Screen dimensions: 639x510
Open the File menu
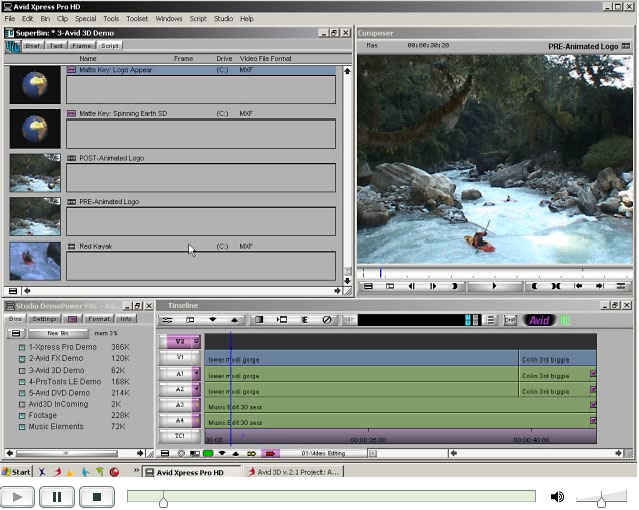(10, 19)
